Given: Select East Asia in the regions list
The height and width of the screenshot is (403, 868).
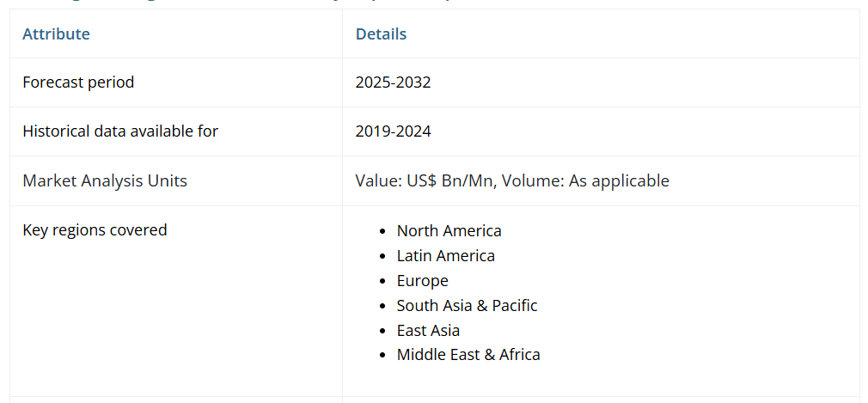Looking at the screenshot, I should (x=428, y=330).
